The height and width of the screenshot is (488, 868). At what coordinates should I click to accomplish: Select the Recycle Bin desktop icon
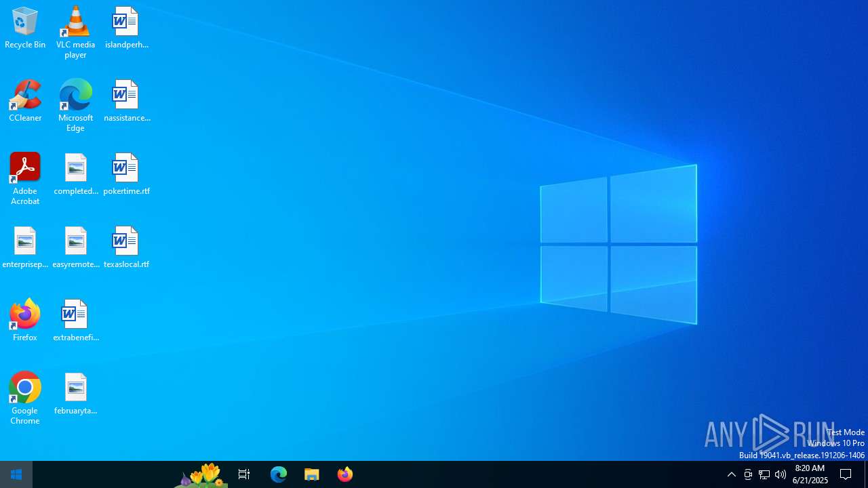[x=25, y=28]
